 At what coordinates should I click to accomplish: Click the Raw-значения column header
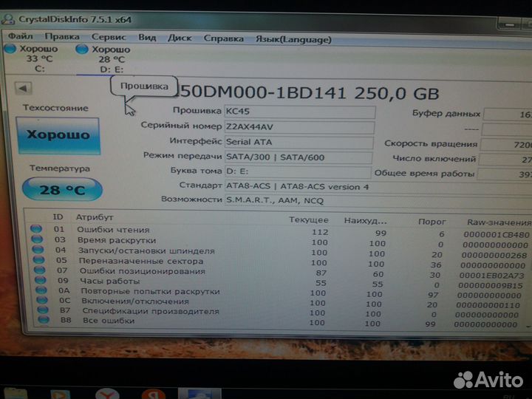click(499, 222)
